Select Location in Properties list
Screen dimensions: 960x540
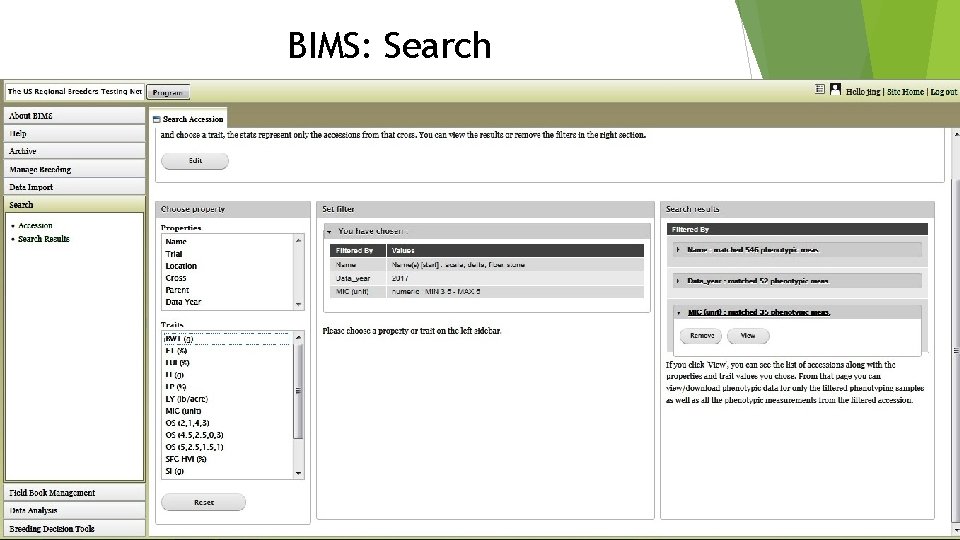coord(181,266)
